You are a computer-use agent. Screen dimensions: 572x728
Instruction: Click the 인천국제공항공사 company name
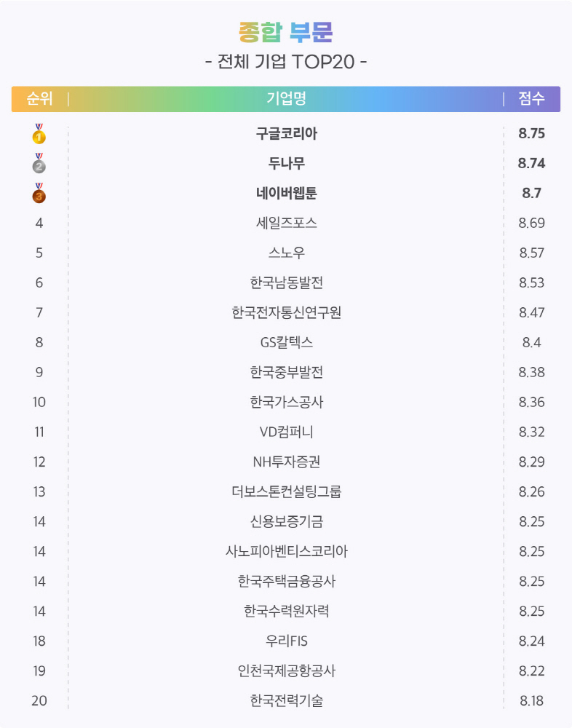pos(286,671)
